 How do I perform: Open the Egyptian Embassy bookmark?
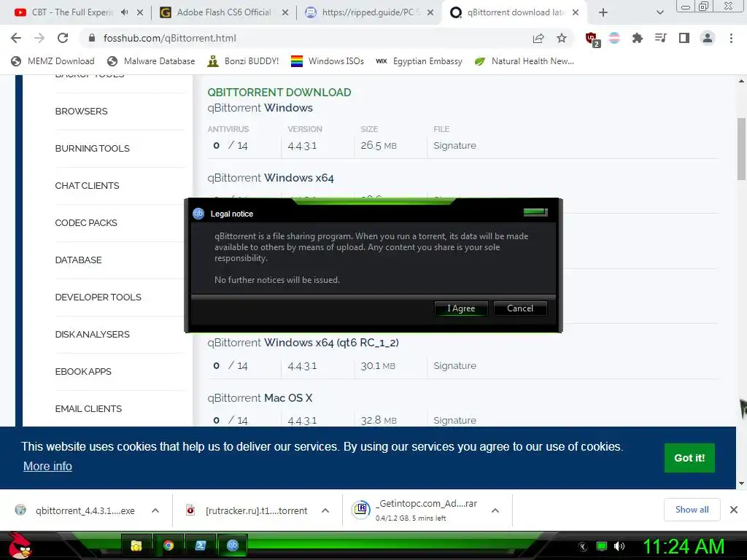tap(419, 61)
